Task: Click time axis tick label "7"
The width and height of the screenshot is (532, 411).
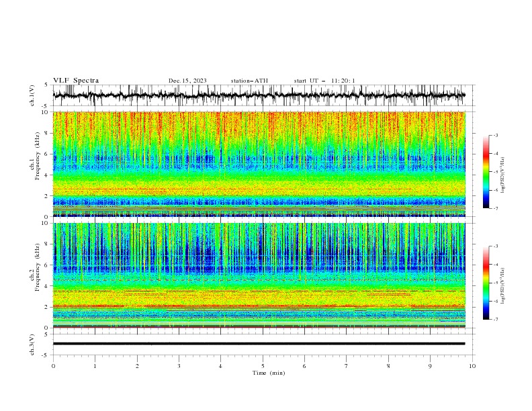Action: click(x=347, y=366)
